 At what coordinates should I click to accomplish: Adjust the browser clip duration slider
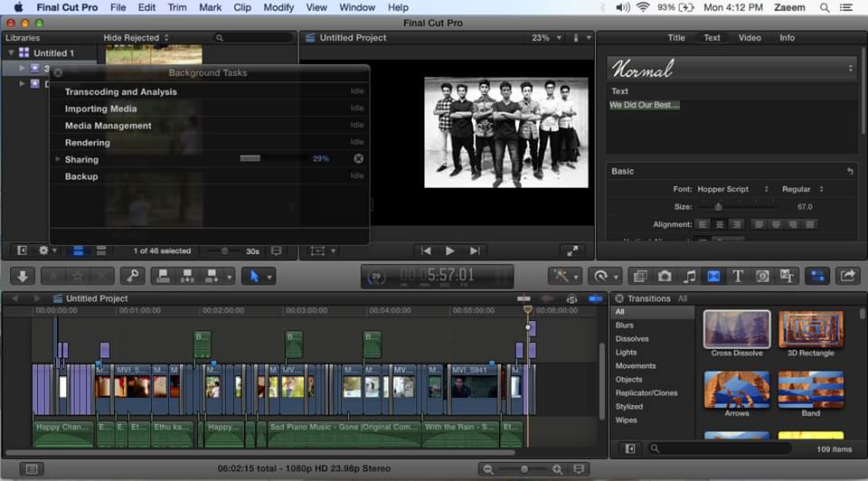224,250
